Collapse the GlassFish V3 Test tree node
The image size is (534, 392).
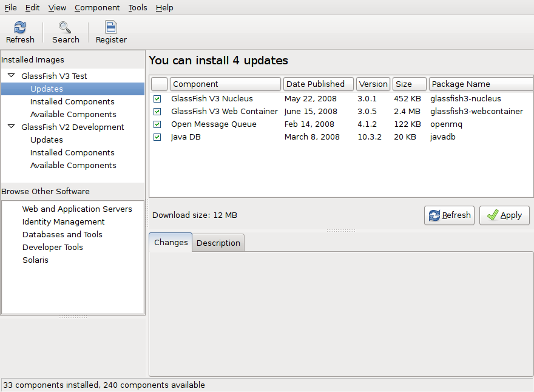(x=11, y=76)
